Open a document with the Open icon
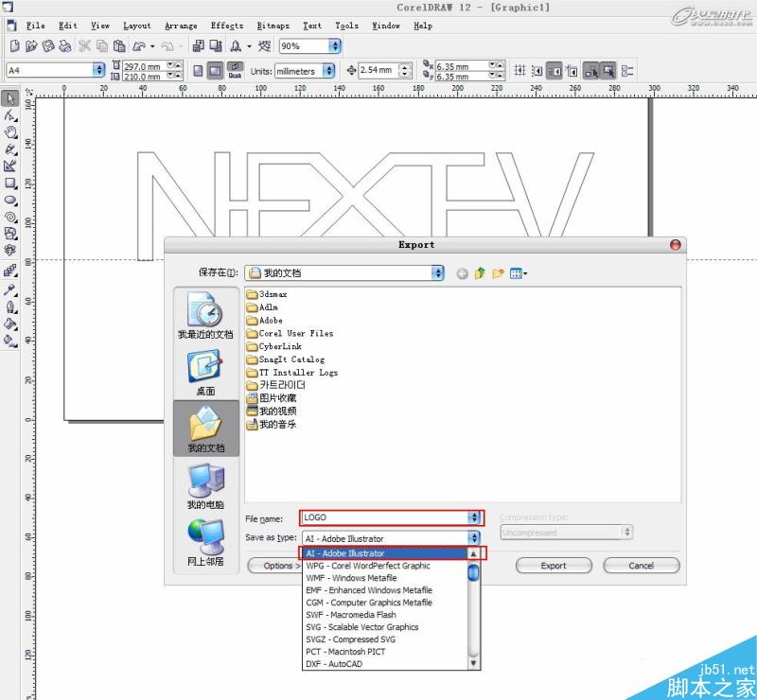The image size is (757, 700). [31, 45]
